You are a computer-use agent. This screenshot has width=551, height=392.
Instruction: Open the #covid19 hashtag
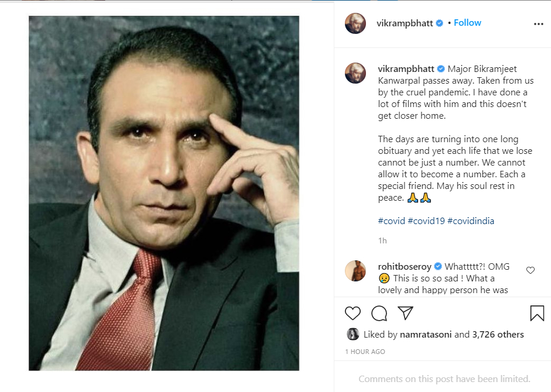[x=426, y=221]
